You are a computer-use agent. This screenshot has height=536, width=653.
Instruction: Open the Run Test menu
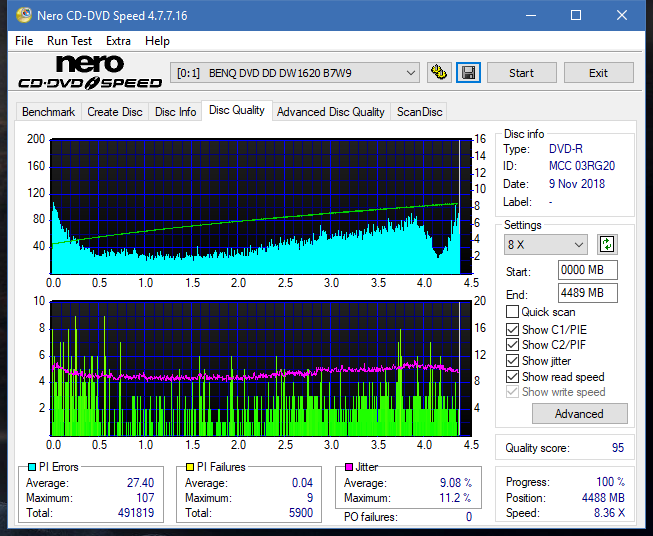[x=69, y=41]
